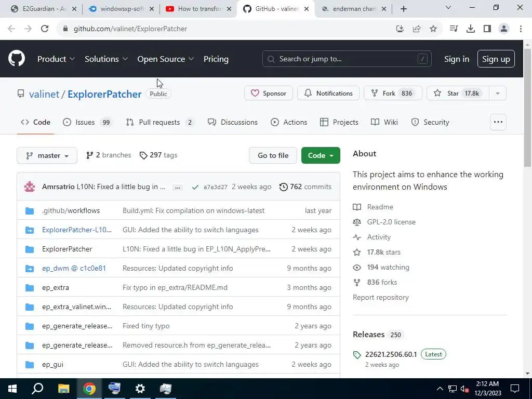Viewport: 532px width, 399px height.
Task: Click Go to file button
Action: pyautogui.click(x=273, y=155)
